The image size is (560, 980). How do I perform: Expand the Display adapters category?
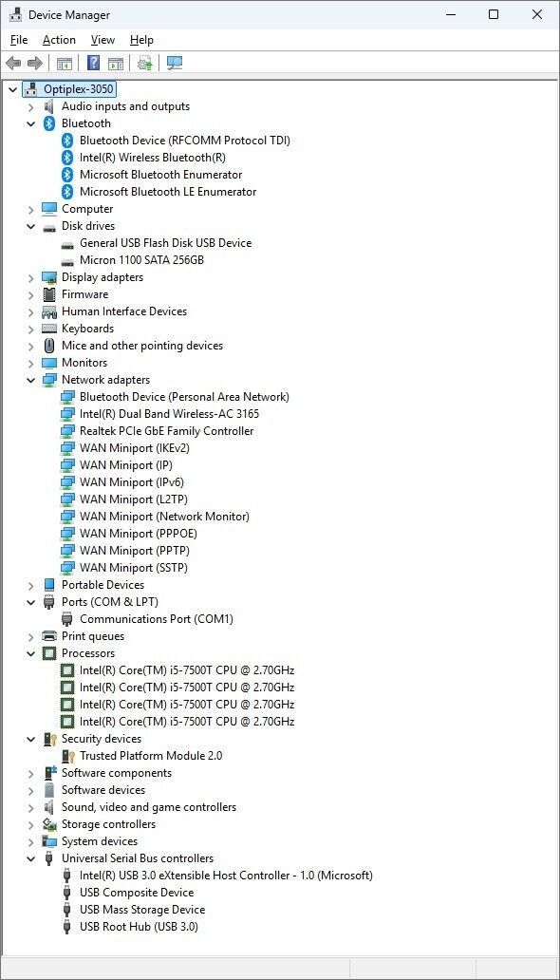[30, 277]
